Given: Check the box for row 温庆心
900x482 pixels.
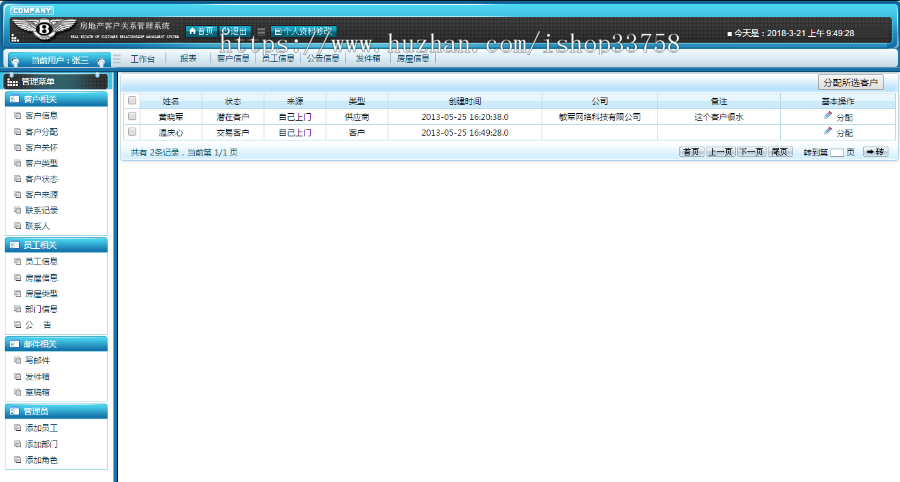Looking at the screenshot, I should click(132, 132).
